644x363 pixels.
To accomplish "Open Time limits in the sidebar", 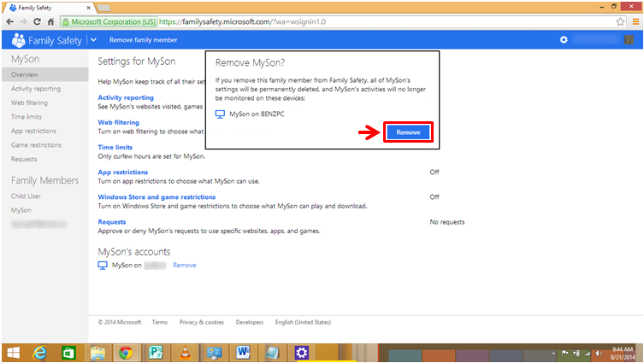I will [27, 116].
